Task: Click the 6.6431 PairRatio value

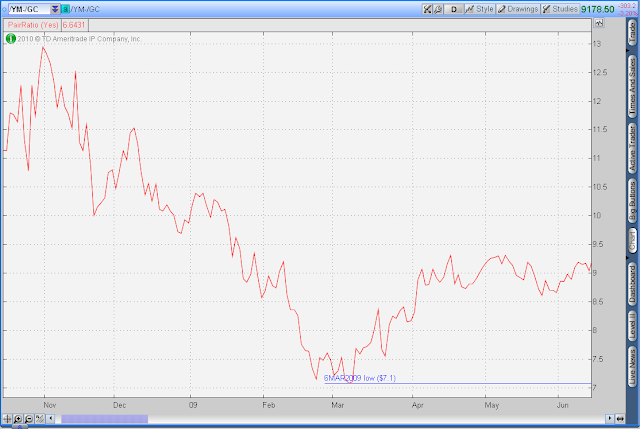Action: click(x=74, y=25)
